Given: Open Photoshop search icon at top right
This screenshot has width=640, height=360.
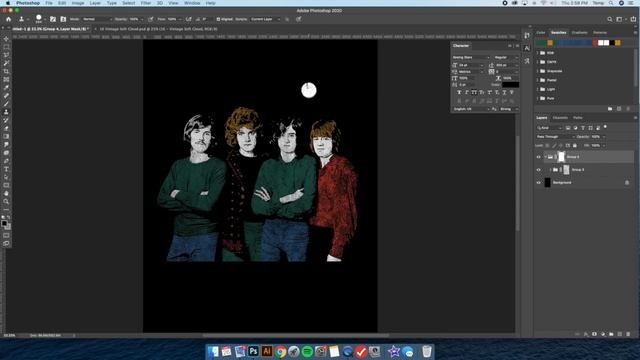Looking at the screenshot, I should coord(609,19).
